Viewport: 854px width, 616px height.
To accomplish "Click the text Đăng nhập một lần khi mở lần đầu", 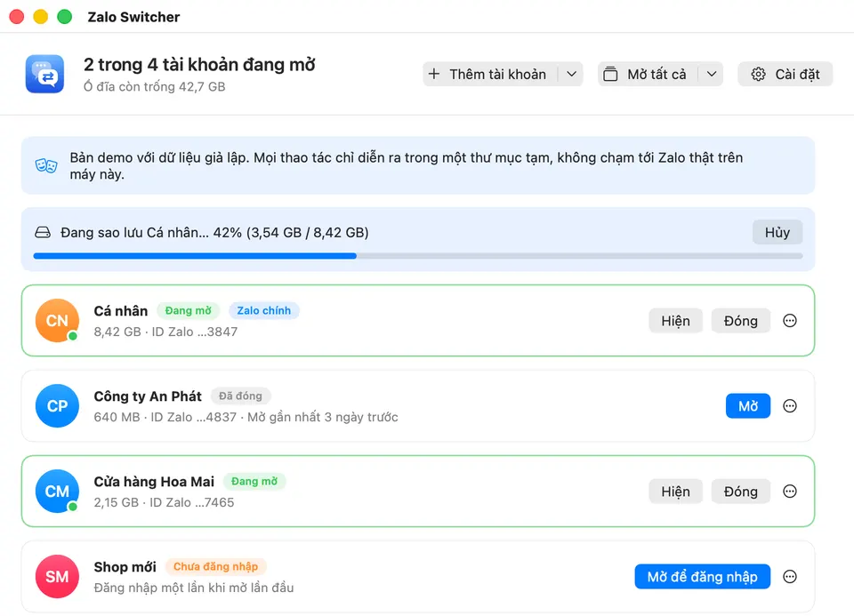I will point(194,588).
